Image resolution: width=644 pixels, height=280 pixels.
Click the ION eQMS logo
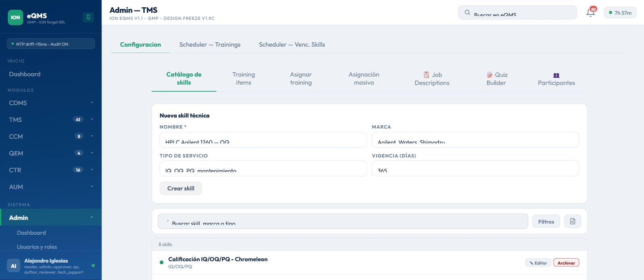(15, 17)
